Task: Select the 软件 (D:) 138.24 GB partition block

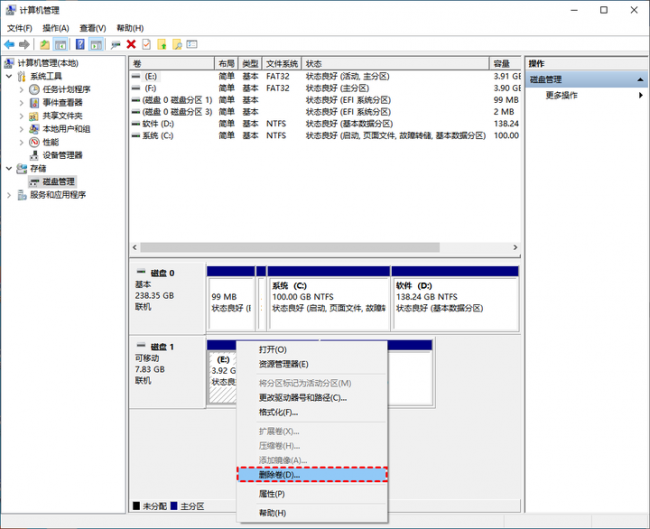Action: 455,298
